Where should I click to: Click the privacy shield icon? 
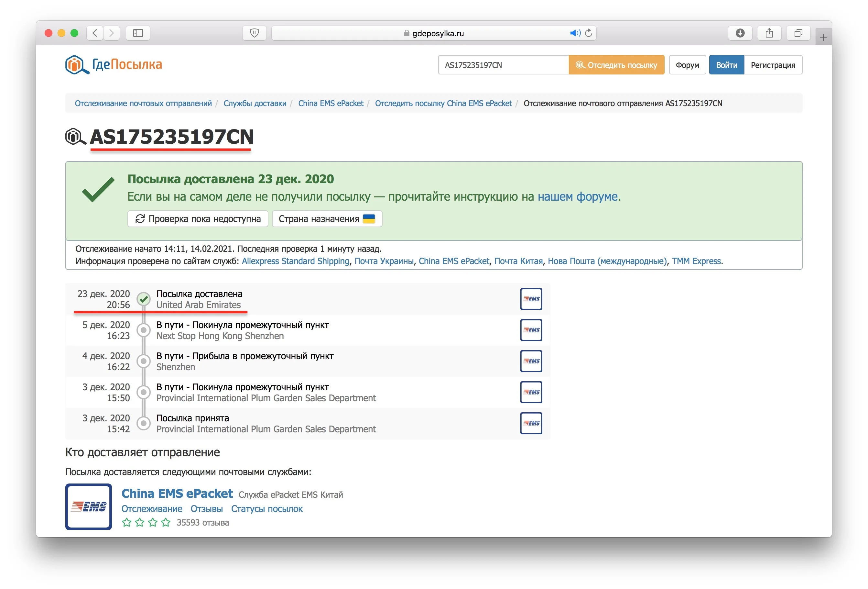(254, 33)
